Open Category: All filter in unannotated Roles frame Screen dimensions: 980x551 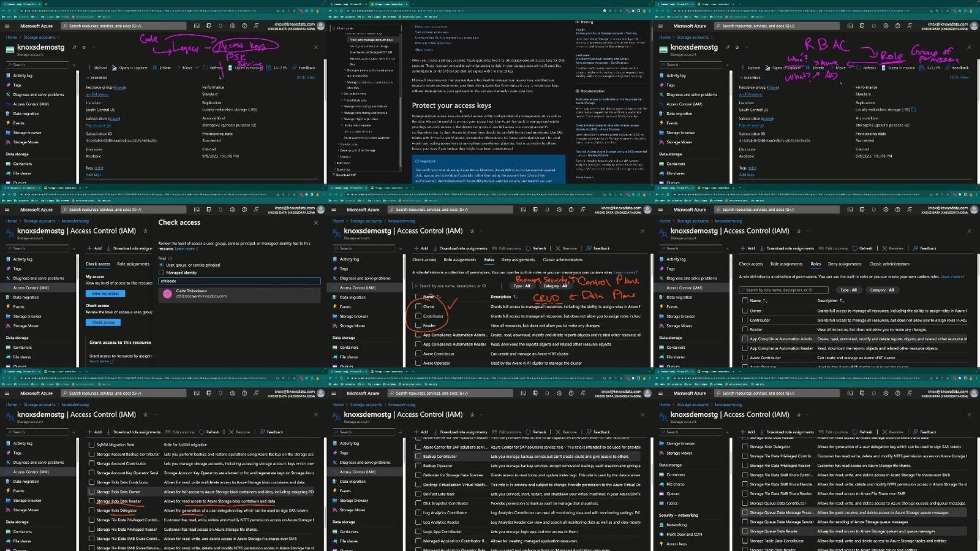882,290
